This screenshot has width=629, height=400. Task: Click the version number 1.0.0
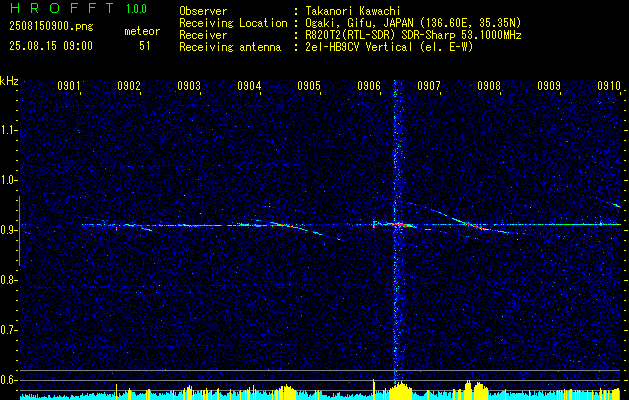pos(136,8)
